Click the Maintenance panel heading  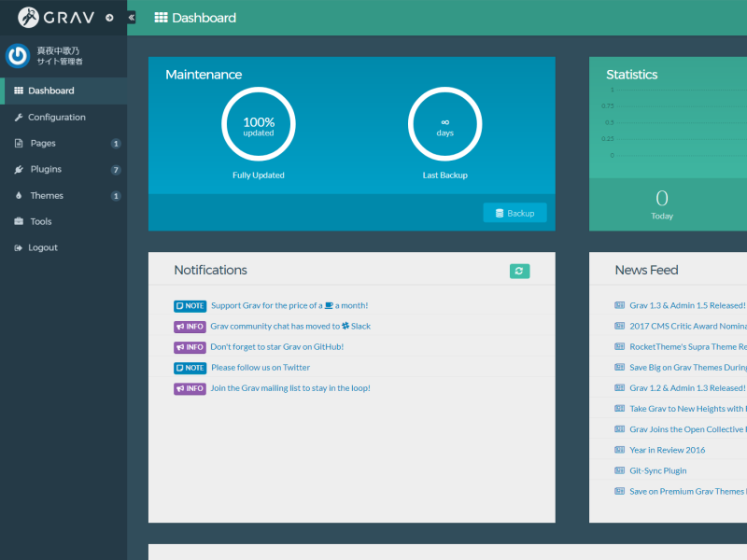[204, 75]
